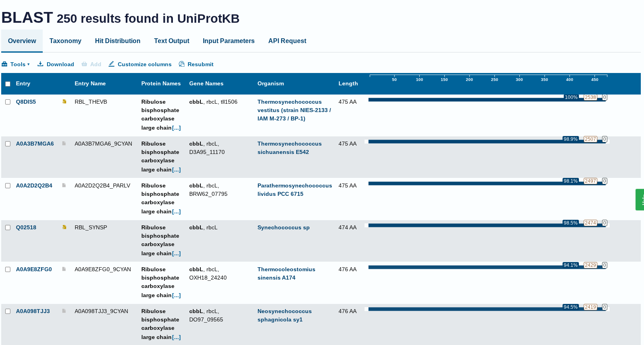Open organism Synechococcus sp
Viewport: 644px width, 345px height.
283,227
